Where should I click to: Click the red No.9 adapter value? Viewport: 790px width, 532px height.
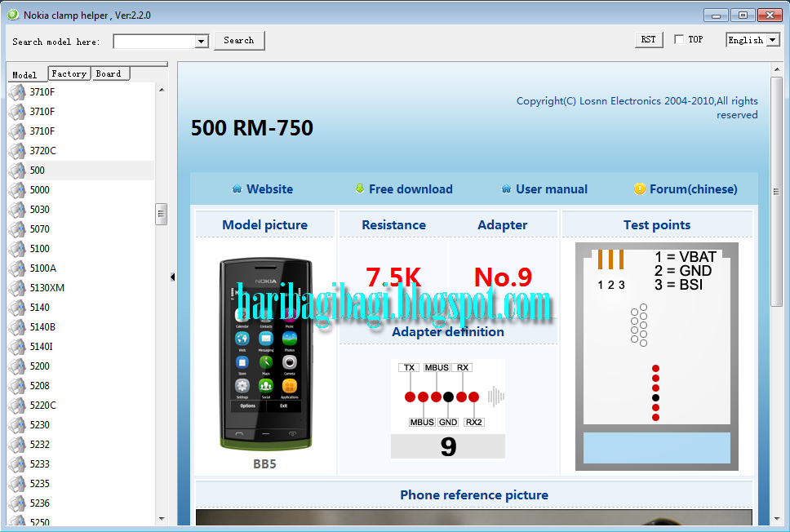point(503,277)
